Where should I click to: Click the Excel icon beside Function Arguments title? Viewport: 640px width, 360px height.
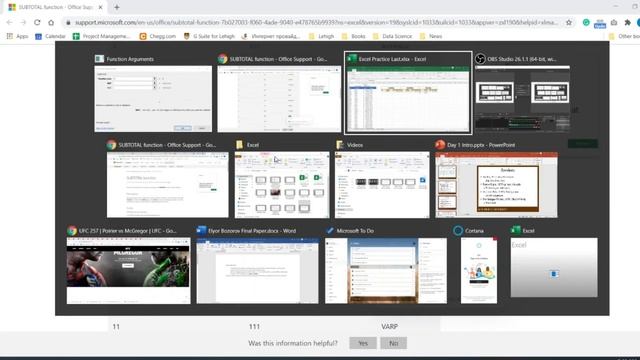pos(99,59)
